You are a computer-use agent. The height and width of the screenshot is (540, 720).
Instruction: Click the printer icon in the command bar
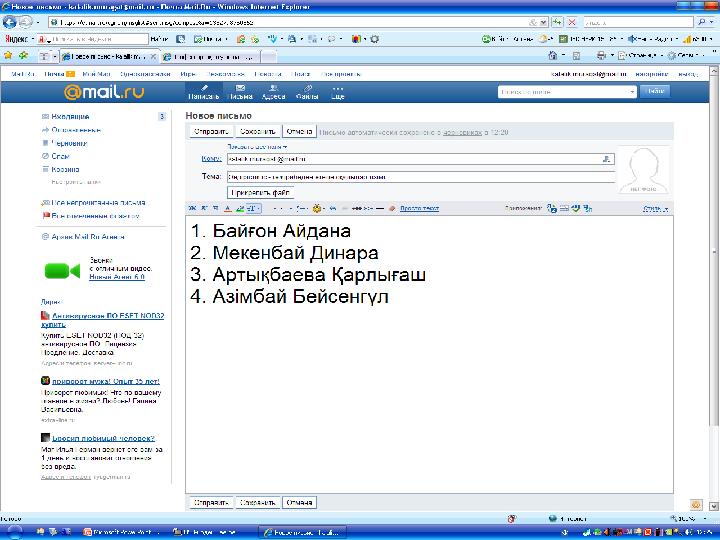pyautogui.click(x=601, y=56)
